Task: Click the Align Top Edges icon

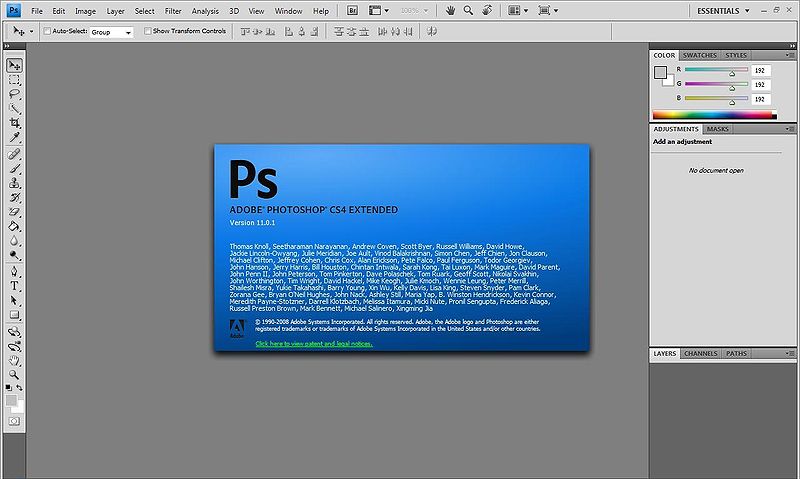Action: click(x=245, y=32)
